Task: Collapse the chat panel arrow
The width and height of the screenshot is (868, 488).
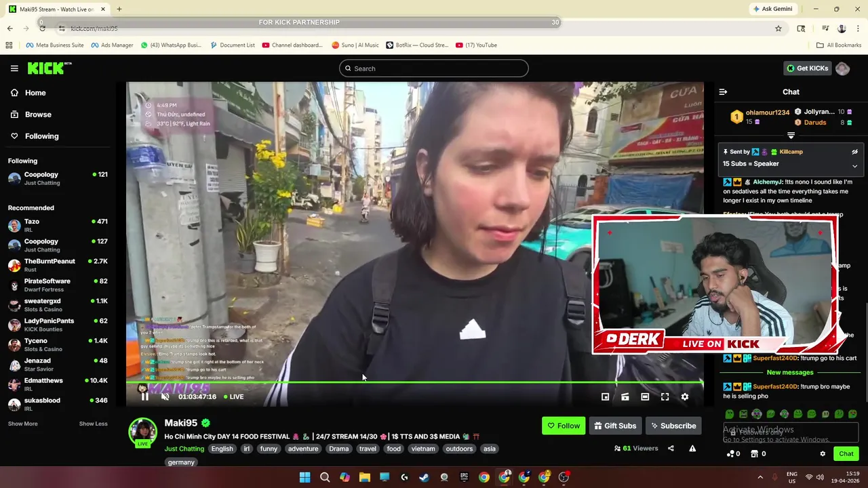Action: tap(723, 91)
